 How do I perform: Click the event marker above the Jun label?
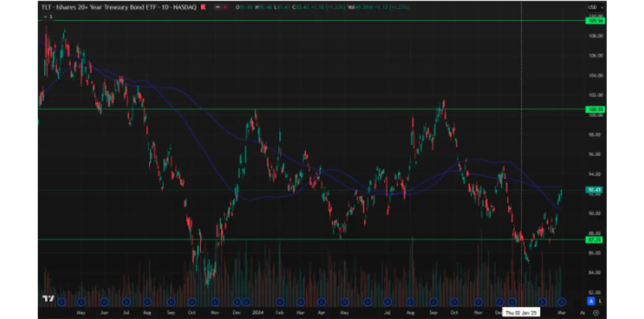104,302
